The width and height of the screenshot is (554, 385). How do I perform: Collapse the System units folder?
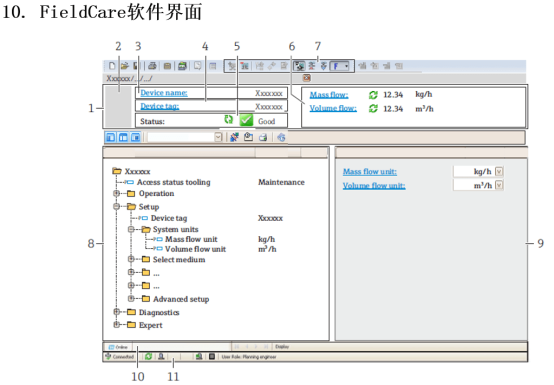pos(131,229)
